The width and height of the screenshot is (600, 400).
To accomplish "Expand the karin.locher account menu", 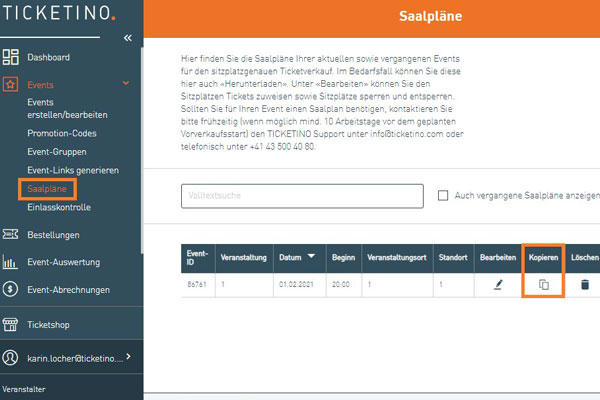I will pyautogui.click(x=128, y=357).
